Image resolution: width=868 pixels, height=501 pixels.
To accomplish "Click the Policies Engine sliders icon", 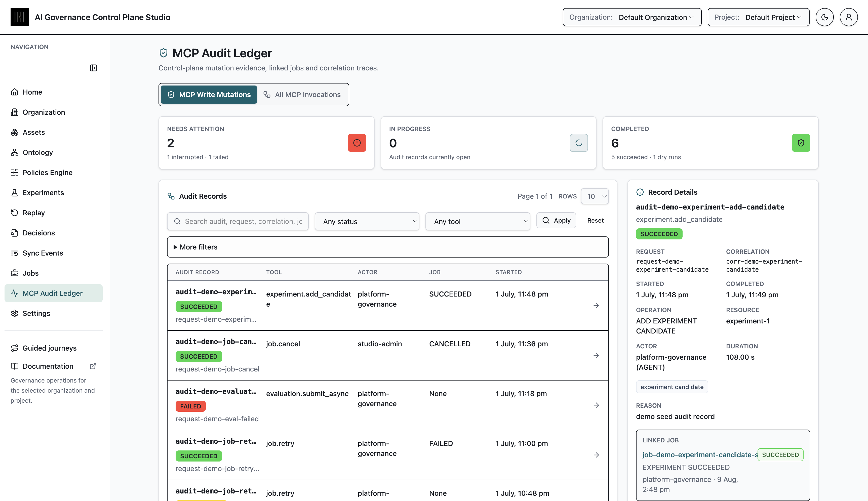I will [x=14, y=172].
